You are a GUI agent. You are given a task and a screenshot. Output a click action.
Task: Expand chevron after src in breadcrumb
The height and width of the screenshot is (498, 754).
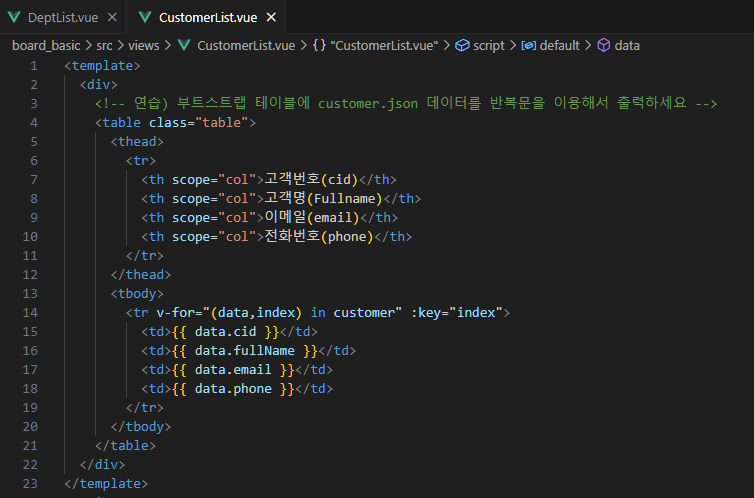[x=120, y=46]
